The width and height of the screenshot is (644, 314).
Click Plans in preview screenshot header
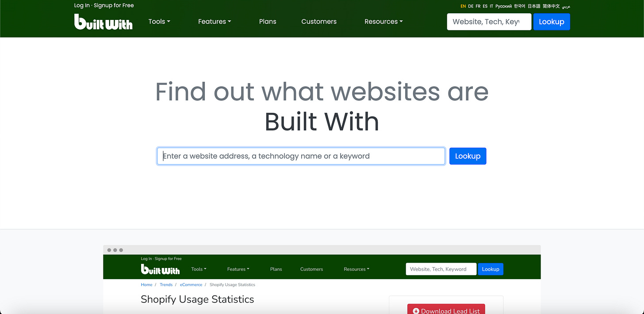pyautogui.click(x=276, y=269)
